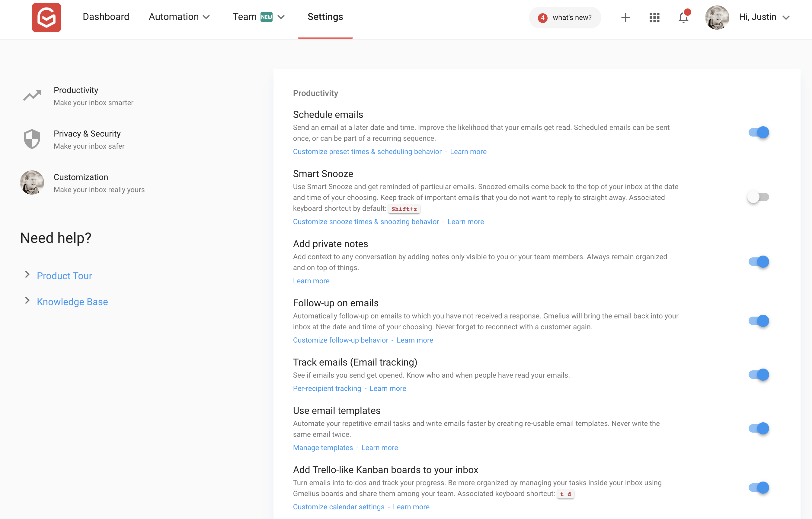
Task: Click the 'Need help?' heading
Action: 56,238
